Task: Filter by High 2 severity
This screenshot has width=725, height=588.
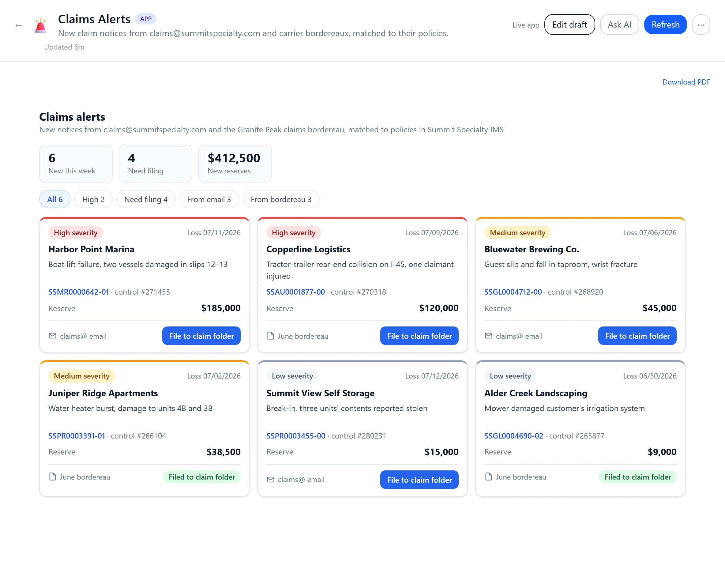Action: coord(93,199)
